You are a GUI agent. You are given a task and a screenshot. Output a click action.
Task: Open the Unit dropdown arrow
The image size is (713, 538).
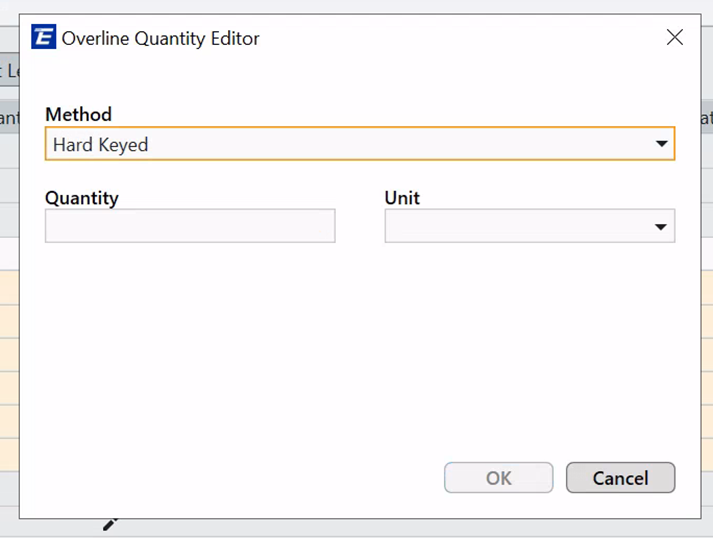(x=661, y=227)
